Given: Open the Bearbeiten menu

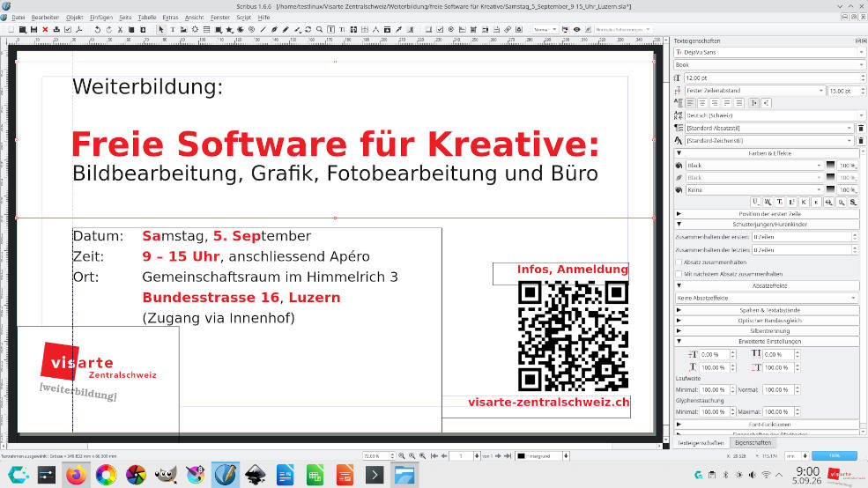Looking at the screenshot, I should click(x=45, y=17).
